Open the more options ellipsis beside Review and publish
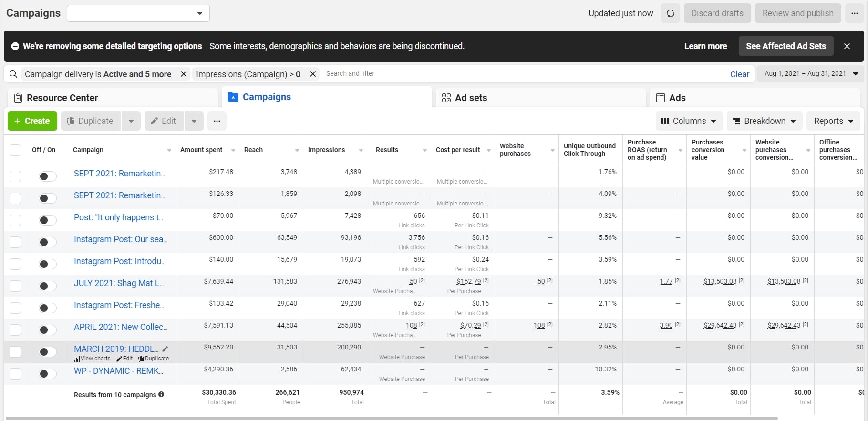Image resolution: width=868 pixels, height=421 pixels. tap(854, 13)
